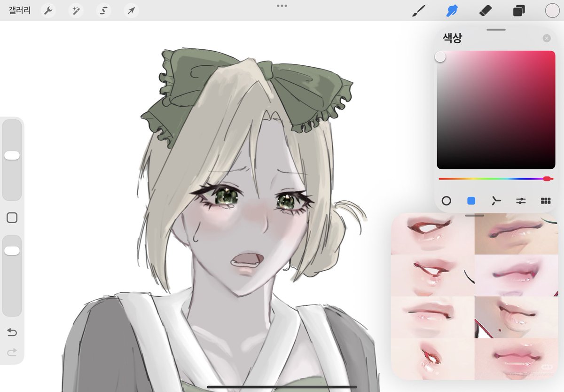Activate the Transform arrow tool
This screenshot has height=392, width=564.
point(131,10)
